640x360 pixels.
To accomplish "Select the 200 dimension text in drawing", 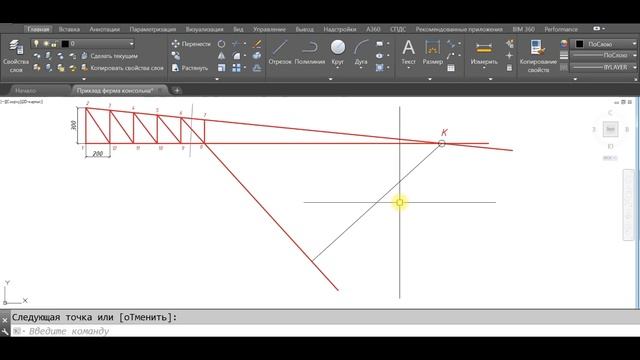I will 98,154.
